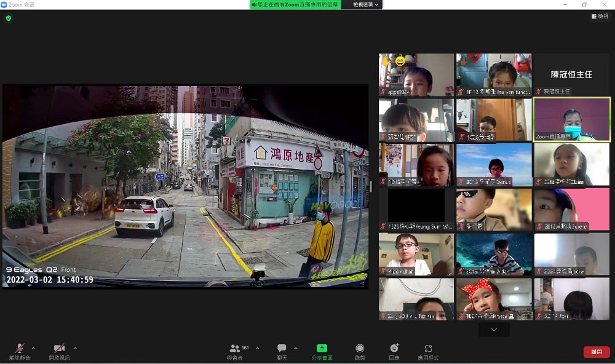Click the red leave meeting button
This screenshot has height=364, width=615.
pyautogui.click(x=596, y=352)
